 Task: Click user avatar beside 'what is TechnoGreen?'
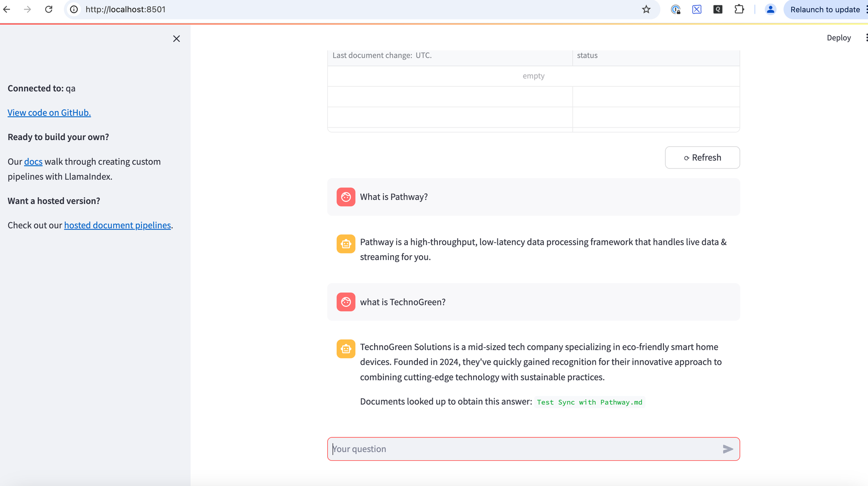click(346, 302)
